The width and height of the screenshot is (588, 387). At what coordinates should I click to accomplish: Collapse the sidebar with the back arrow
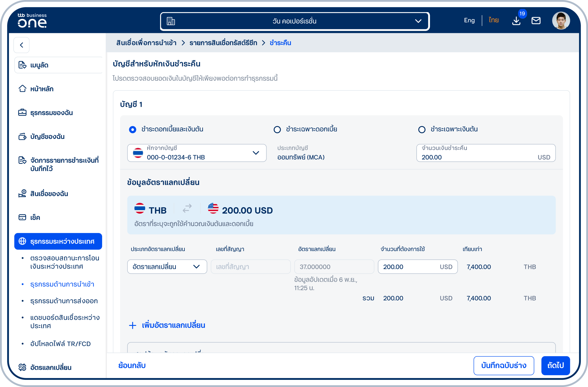coord(21,45)
